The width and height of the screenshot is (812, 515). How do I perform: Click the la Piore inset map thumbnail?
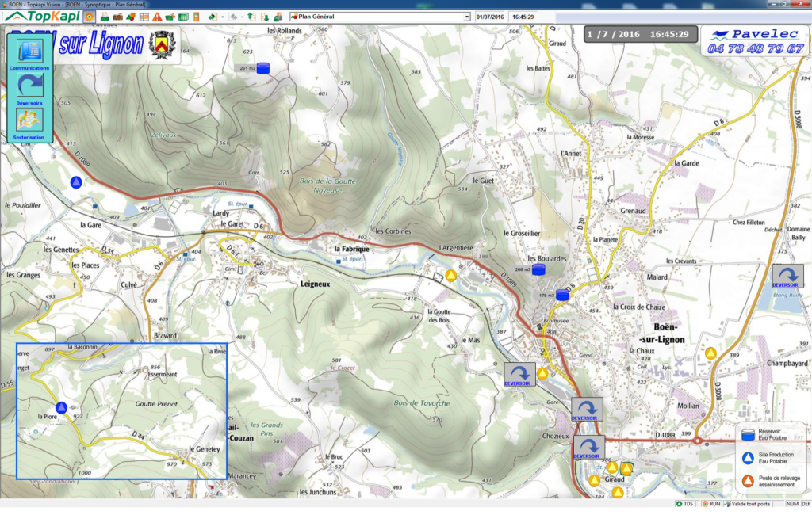(121, 411)
